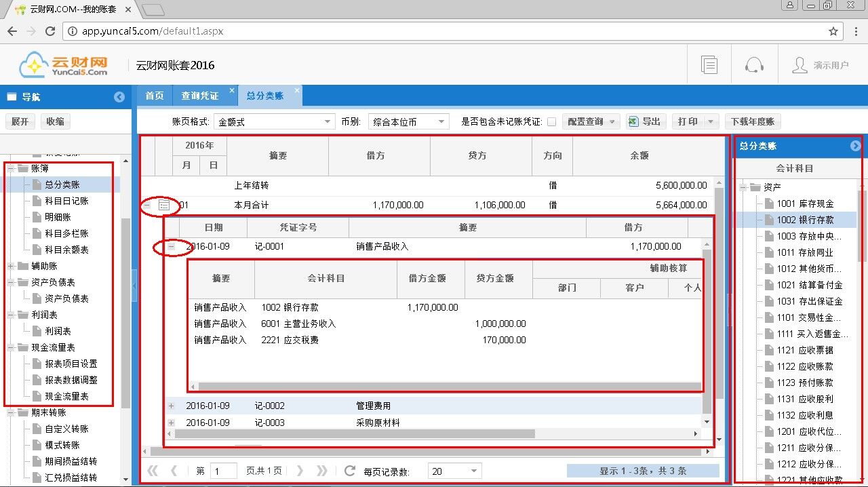The width and height of the screenshot is (868, 487).
Task: Collapse the right 总分类账 panel arrow
Action: tap(855, 146)
